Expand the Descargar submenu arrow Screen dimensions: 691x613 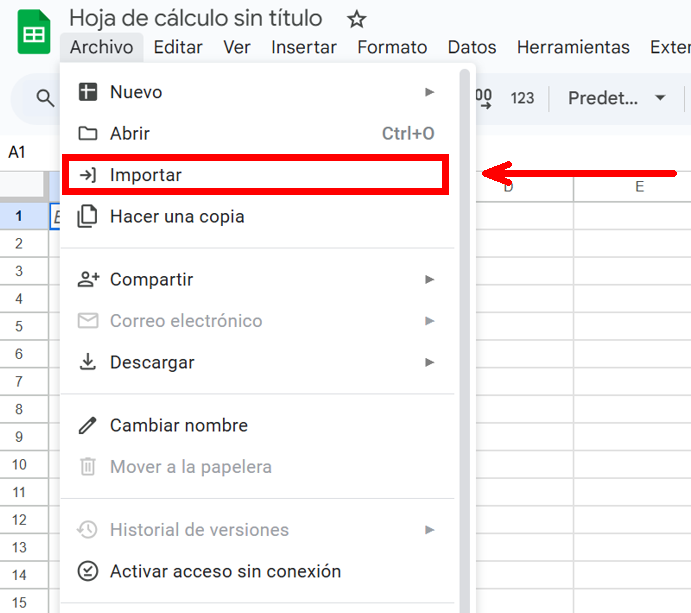click(x=430, y=362)
